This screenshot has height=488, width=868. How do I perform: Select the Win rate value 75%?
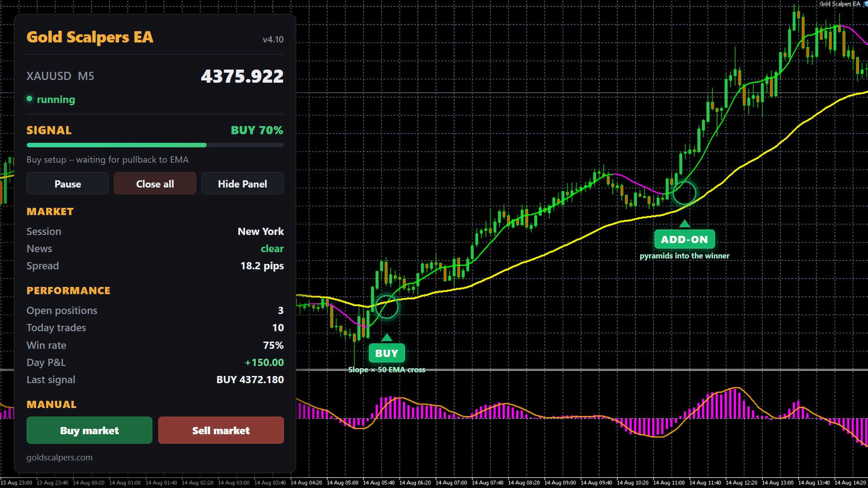click(274, 345)
